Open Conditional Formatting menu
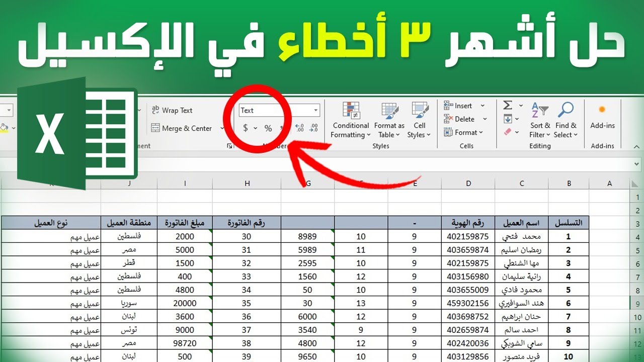The height and width of the screenshot is (362, 644). 351,120
